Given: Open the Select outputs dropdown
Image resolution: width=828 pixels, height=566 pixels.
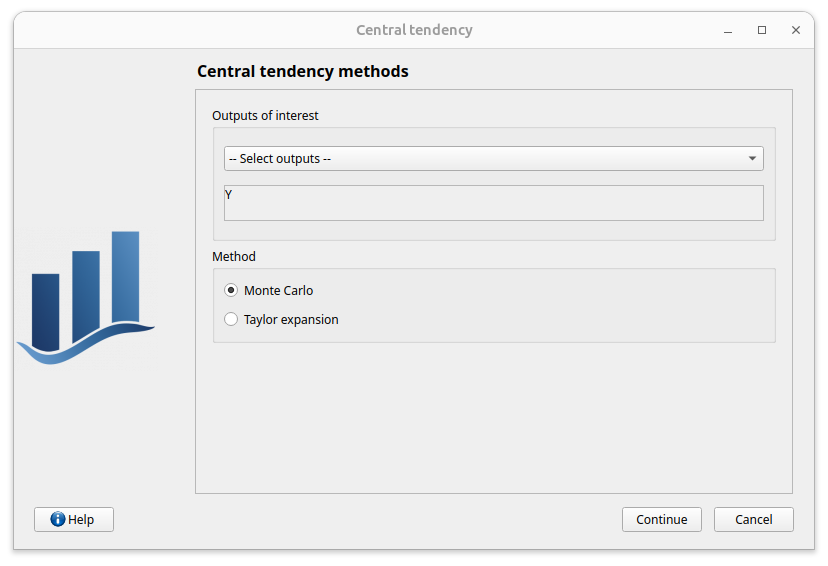Looking at the screenshot, I should coord(493,158).
